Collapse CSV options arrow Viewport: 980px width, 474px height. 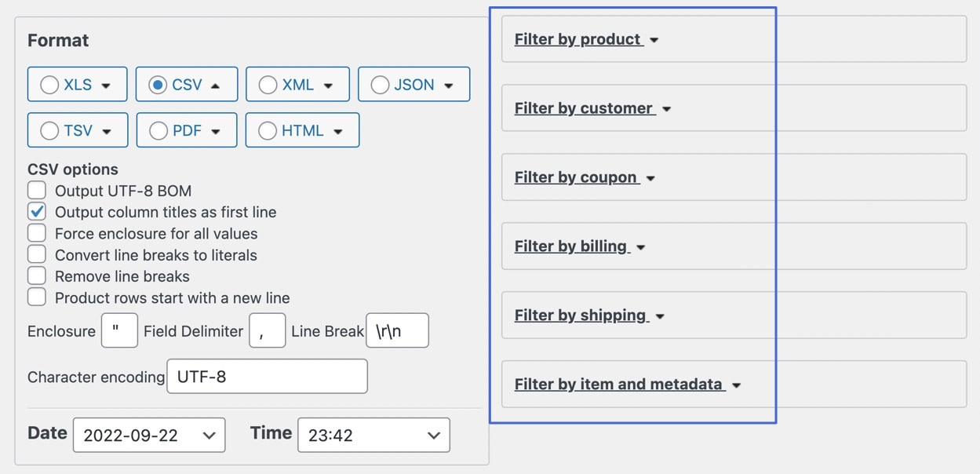pyautogui.click(x=216, y=86)
